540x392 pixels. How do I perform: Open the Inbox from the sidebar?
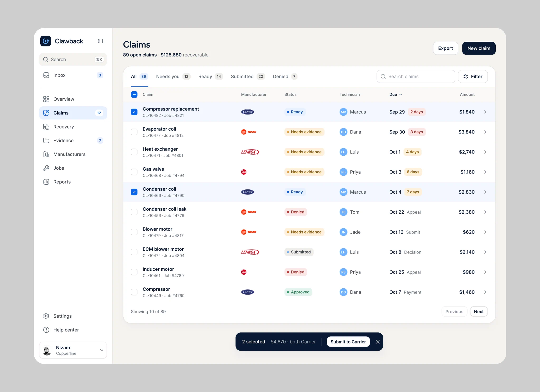click(x=73, y=75)
